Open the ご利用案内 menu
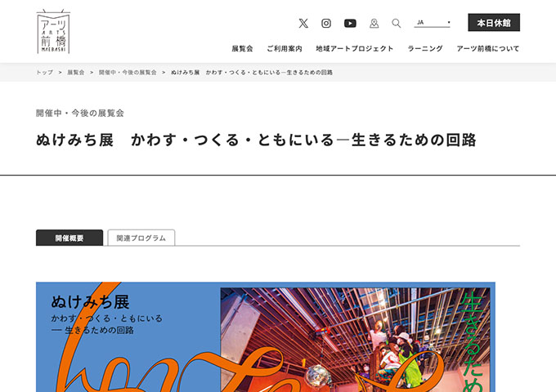 tap(285, 48)
